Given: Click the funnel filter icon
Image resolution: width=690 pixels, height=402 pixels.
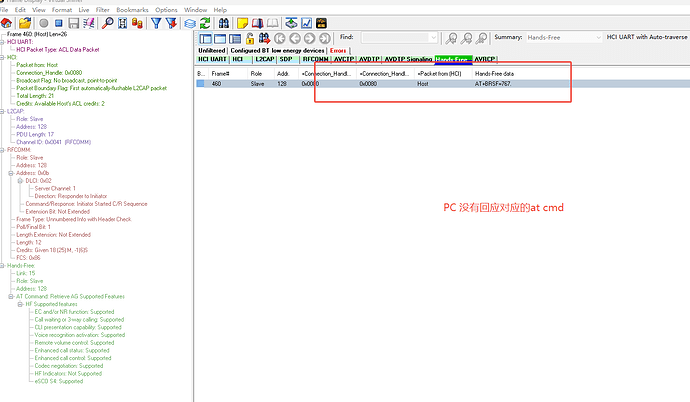Looking at the screenshot, I should [156, 23].
